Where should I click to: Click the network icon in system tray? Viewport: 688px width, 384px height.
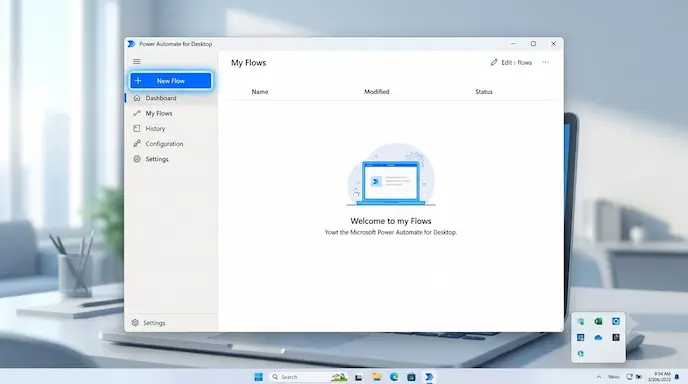point(629,377)
